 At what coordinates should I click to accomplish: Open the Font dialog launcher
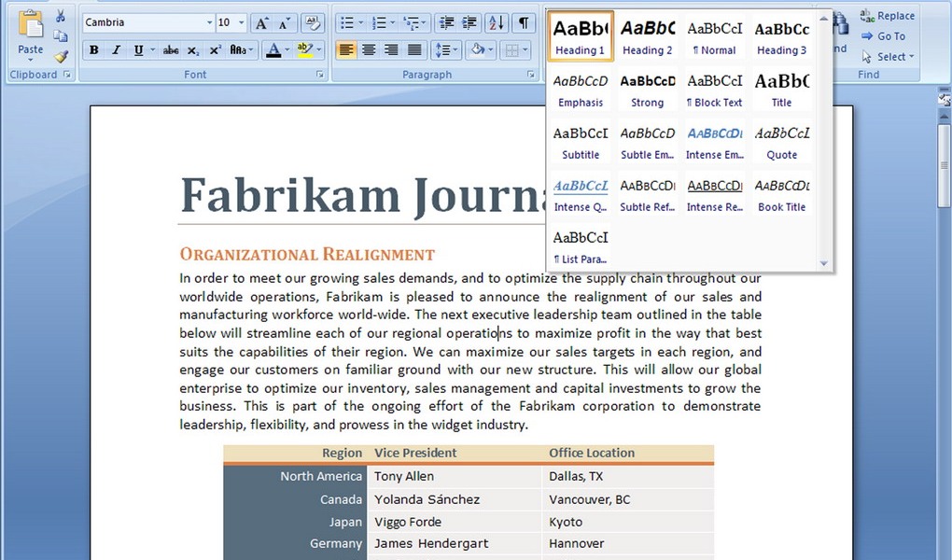[x=320, y=75]
